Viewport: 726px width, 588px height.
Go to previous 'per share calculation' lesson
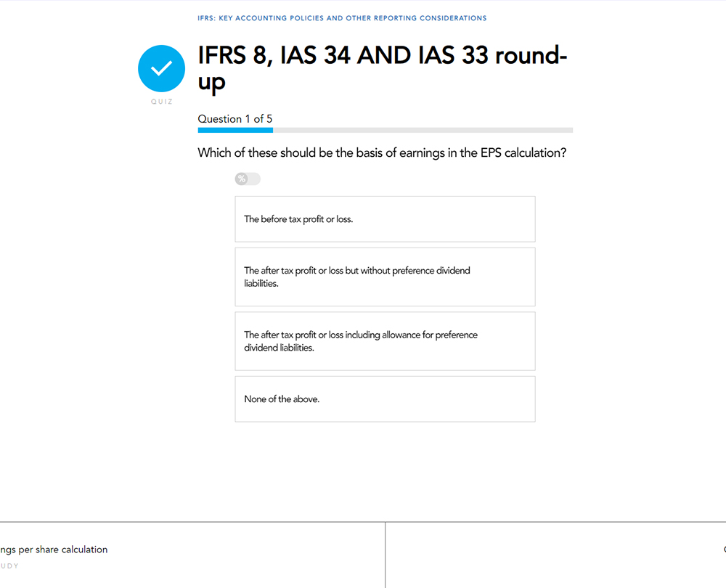click(54, 550)
